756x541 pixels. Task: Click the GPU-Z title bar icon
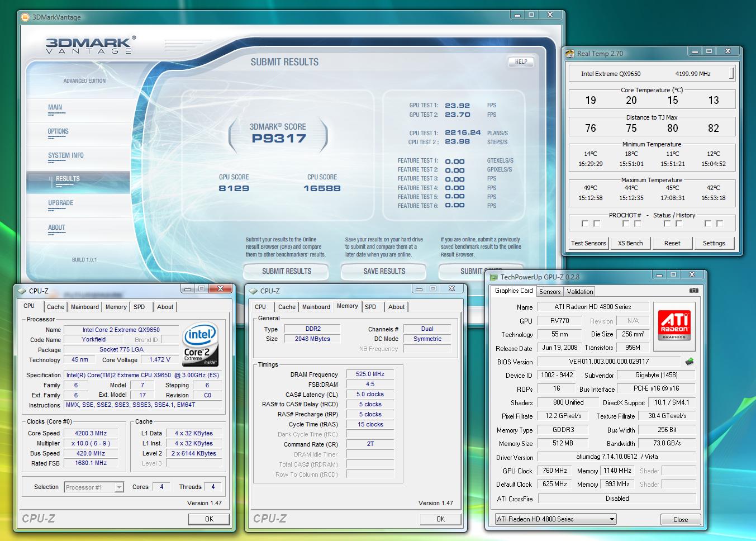tap(494, 277)
